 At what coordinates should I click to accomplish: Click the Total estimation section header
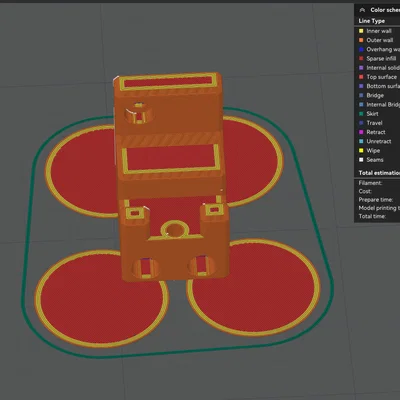[379, 173]
